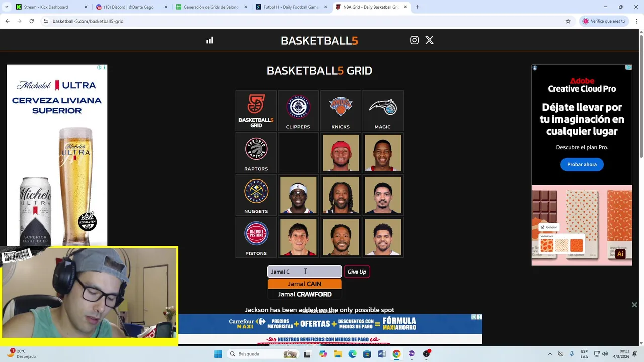The width and height of the screenshot is (644, 362).
Task: Open volume control in system tray
Action: point(605,354)
